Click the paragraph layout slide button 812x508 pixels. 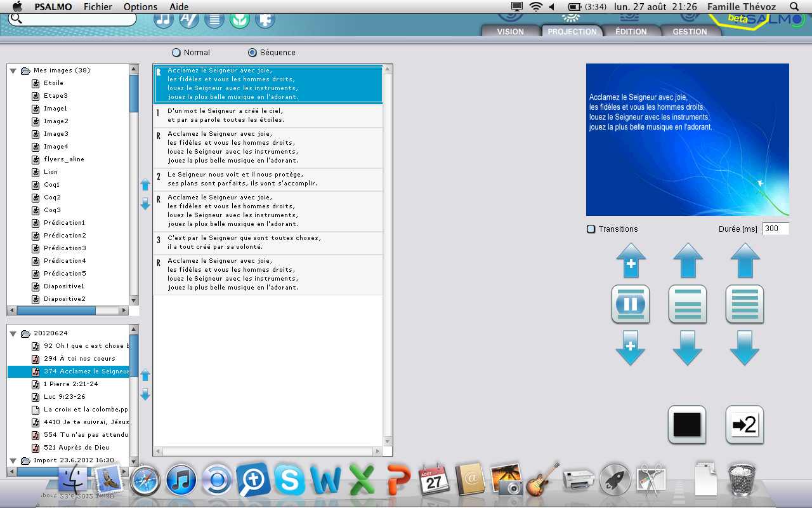tap(688, 304)
